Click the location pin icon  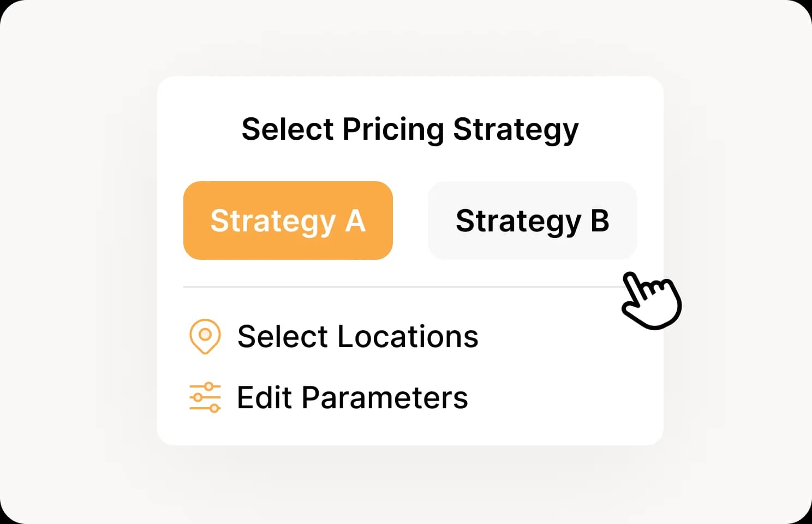tap(205, 336)
